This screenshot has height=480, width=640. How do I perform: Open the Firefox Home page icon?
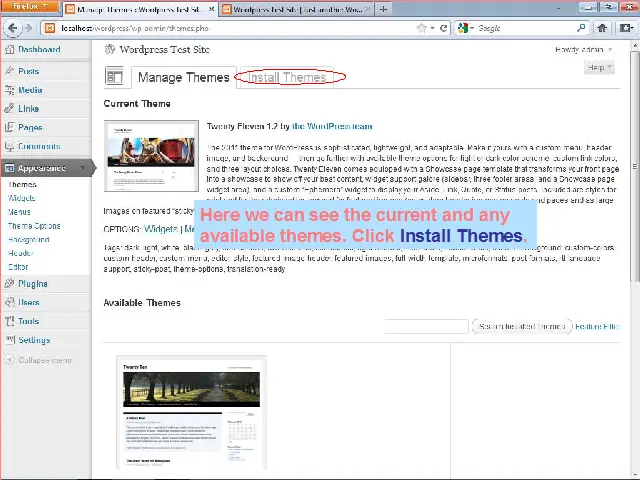click(602, 28)
